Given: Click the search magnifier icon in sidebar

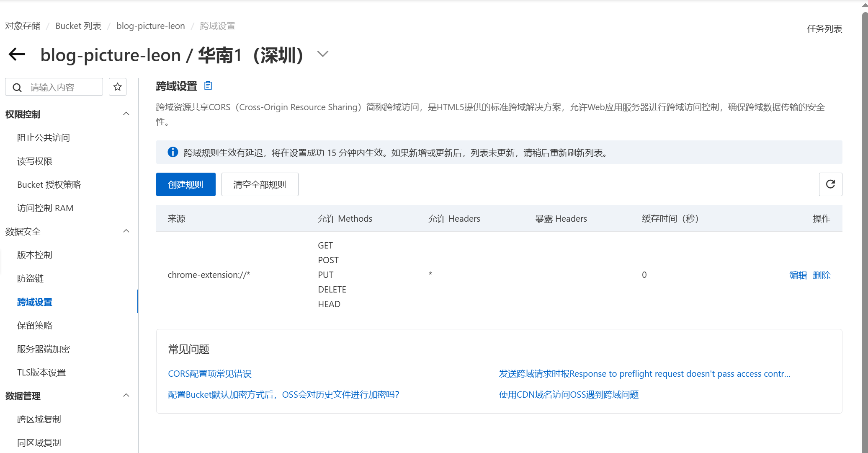Looking at the screenshot, I should coord(17,87).
